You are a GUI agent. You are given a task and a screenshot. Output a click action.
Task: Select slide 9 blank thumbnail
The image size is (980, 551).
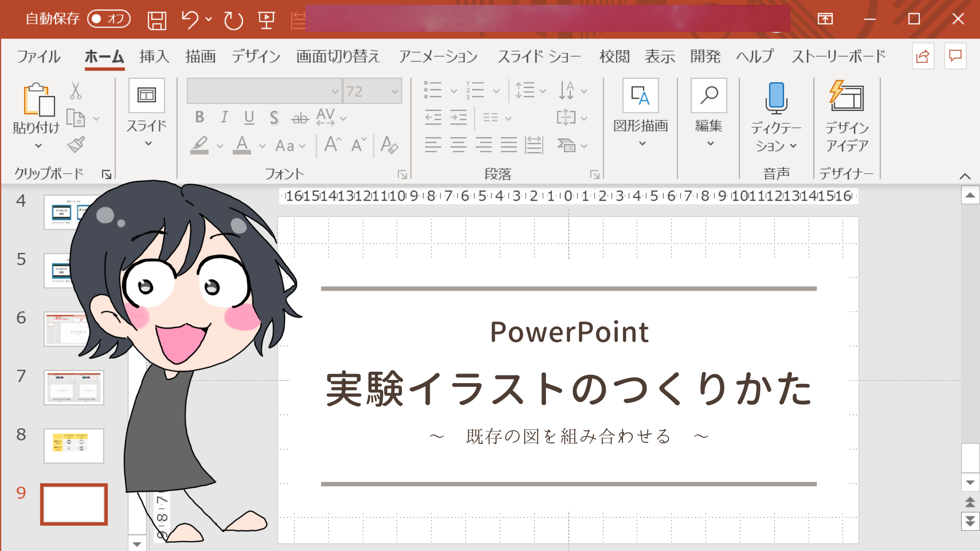74,504
